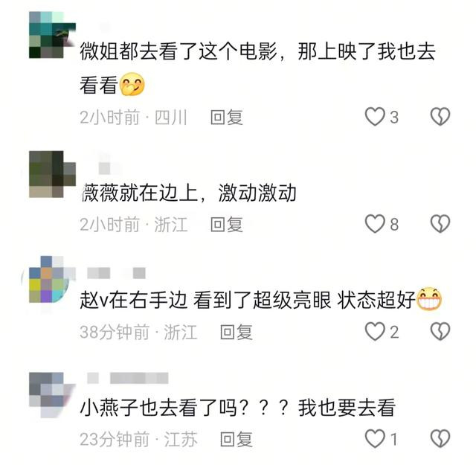This screenshot has height=465, width=476.
Task: Tap broken heart on 薇薇就在边上 comment
Action: coord(440,224)
